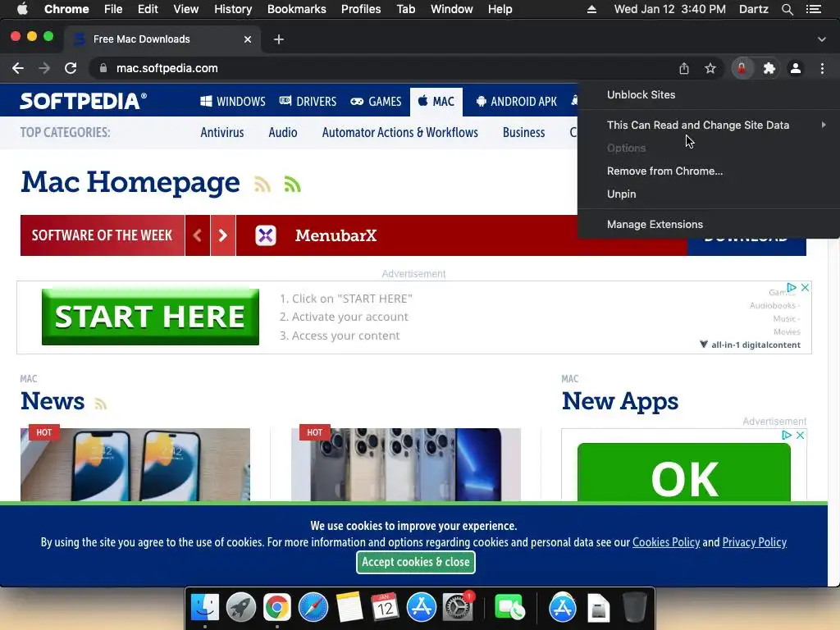The width and height of the screenshot is (840, 630).
Task: Open Manage Extensions entry
Action: [x=710, y=225]
